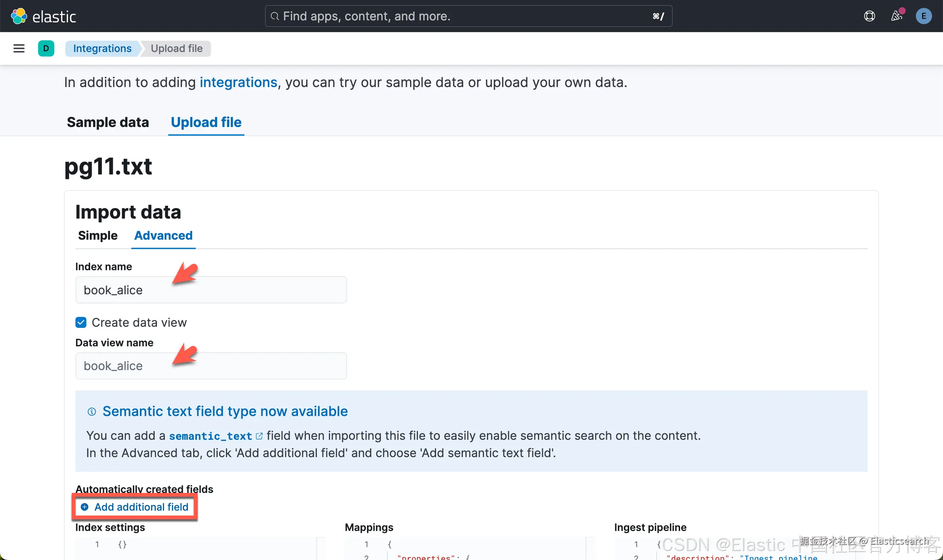Viewport: 943px width, 560px height.
Task: Open the newsfeed notifications icon
Action: tap(897, 16)
